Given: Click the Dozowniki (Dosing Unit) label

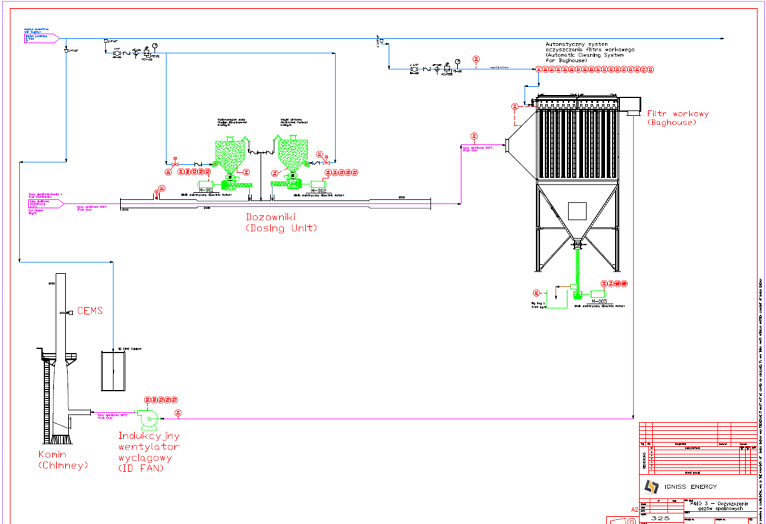Looking at the screenshot, I should (x=281, y=222).
